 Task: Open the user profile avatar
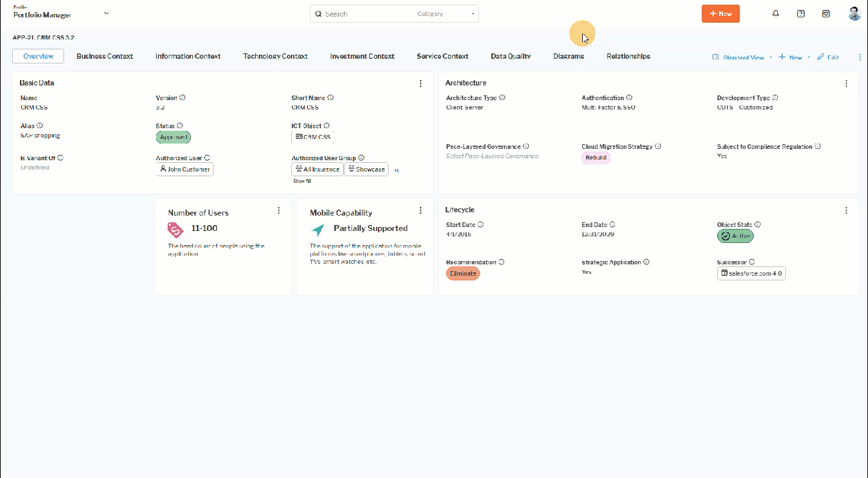(x=854, y=13)
